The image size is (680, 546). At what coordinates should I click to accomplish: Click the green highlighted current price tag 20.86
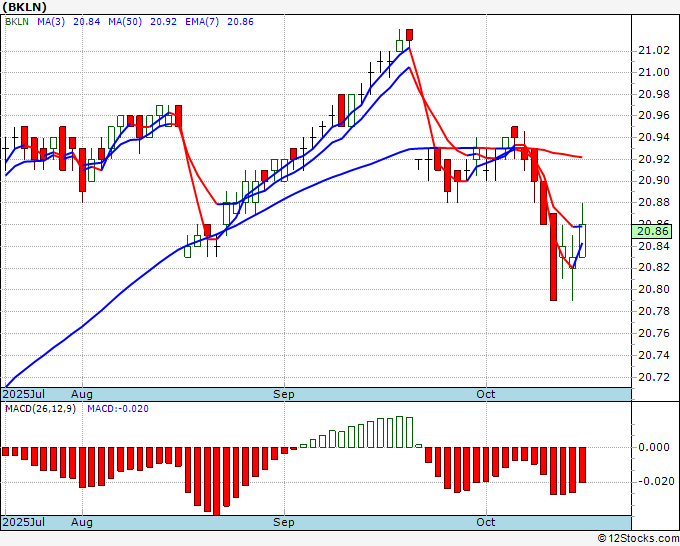(x=652, y=232)
